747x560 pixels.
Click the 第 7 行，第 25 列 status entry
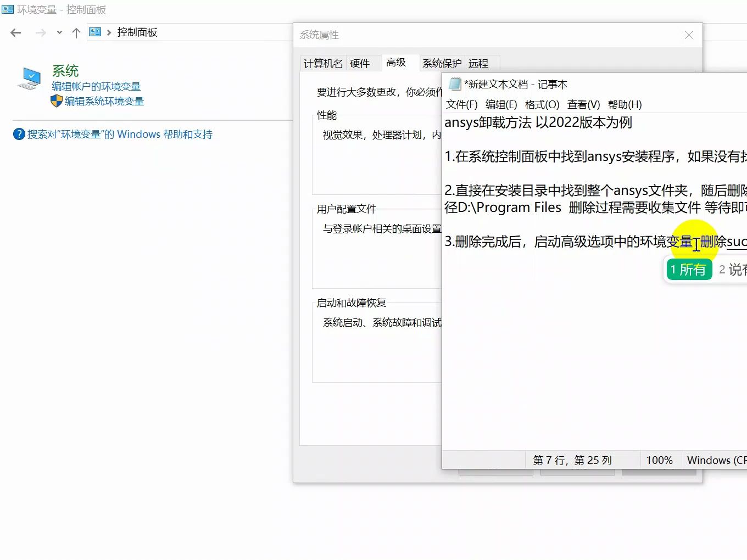point(572,460)
